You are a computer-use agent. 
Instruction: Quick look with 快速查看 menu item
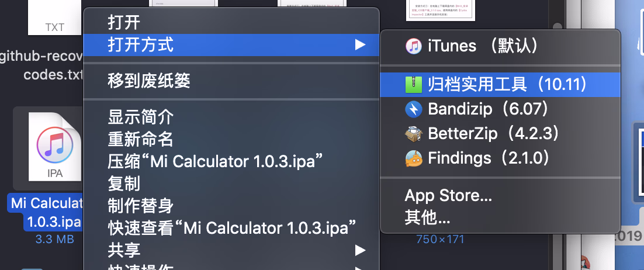coord(232,228)
